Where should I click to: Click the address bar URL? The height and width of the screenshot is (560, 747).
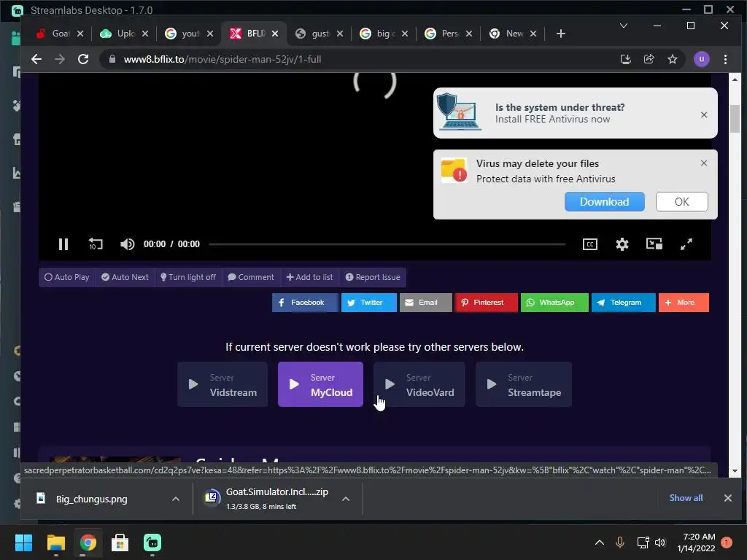[x=222, y=60]
